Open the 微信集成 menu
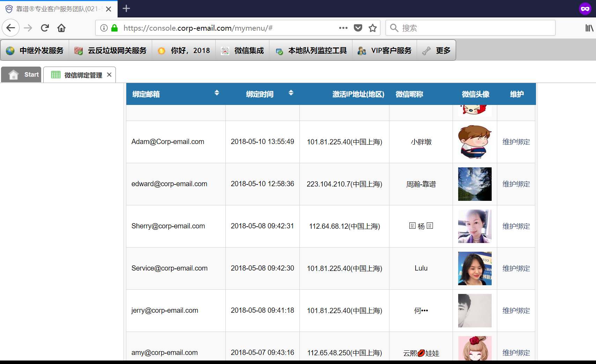The width and height of the screenshot is (596, 364). point(243,51)
